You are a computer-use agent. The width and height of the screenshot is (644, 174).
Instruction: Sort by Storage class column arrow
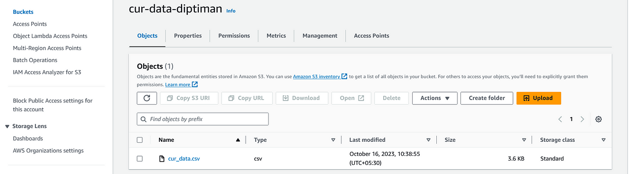click(603, 140)
